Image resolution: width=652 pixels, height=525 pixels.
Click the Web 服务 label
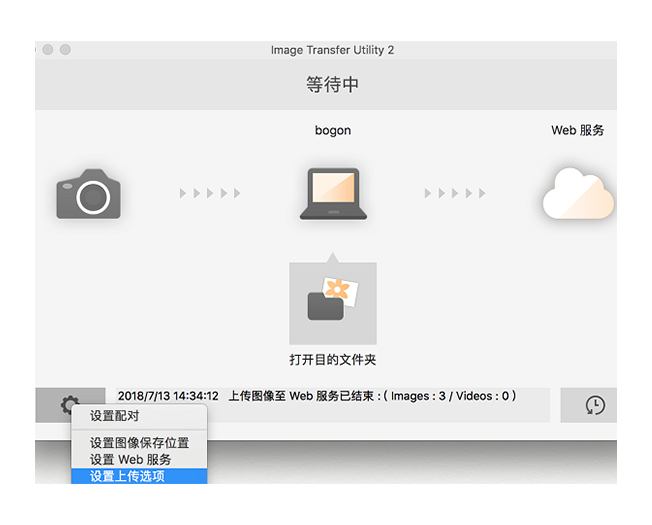578,131
